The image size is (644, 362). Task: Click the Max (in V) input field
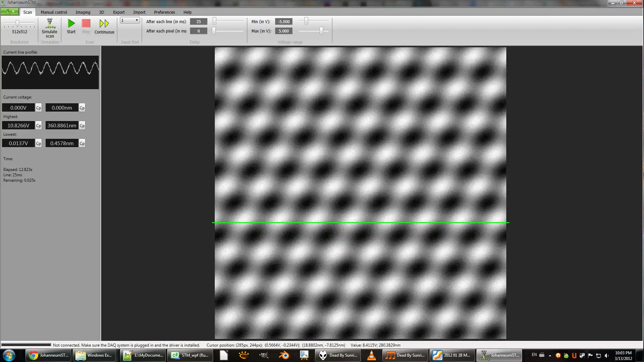pyautogui.click(x=284, y=31)
